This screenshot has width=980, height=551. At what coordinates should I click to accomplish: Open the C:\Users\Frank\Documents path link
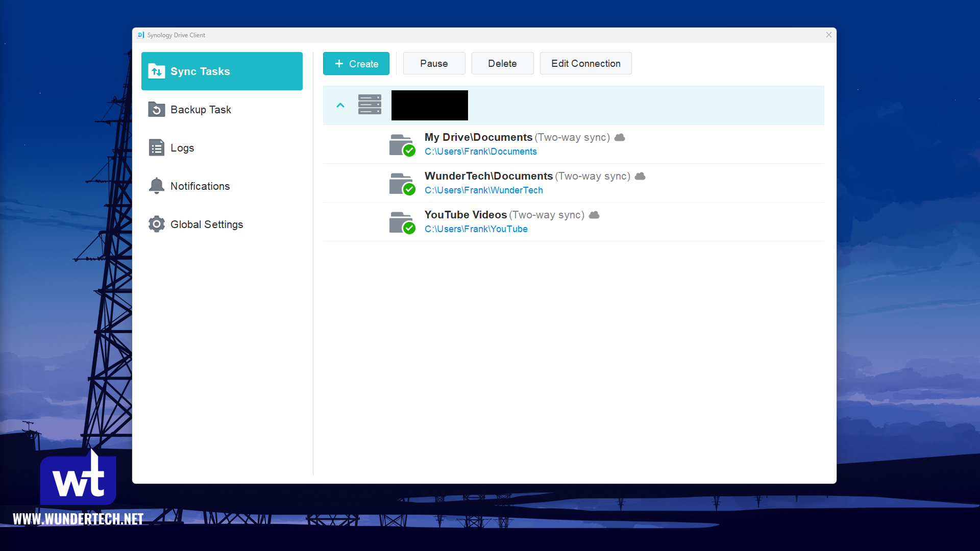point(480,152)
